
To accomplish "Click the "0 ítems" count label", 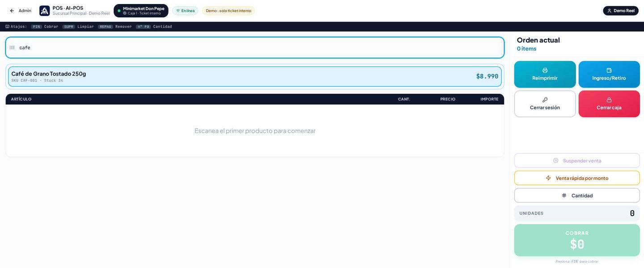I will pyautogui.click(x=526, y=49).
